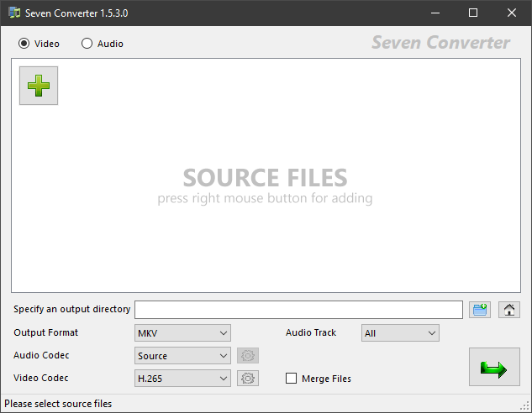
Task: Click the Seven Converter title bar app icon
Action: coord(14,13)
